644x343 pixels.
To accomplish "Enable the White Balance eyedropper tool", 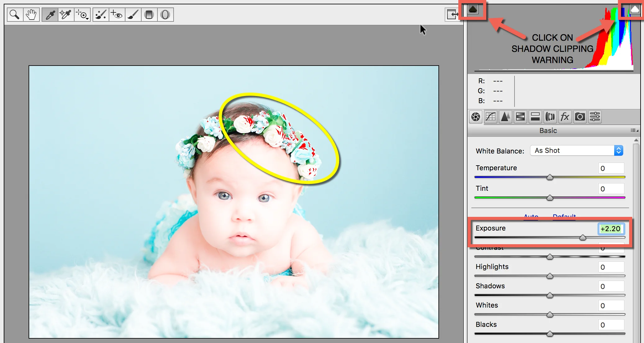I will (50, 14).
